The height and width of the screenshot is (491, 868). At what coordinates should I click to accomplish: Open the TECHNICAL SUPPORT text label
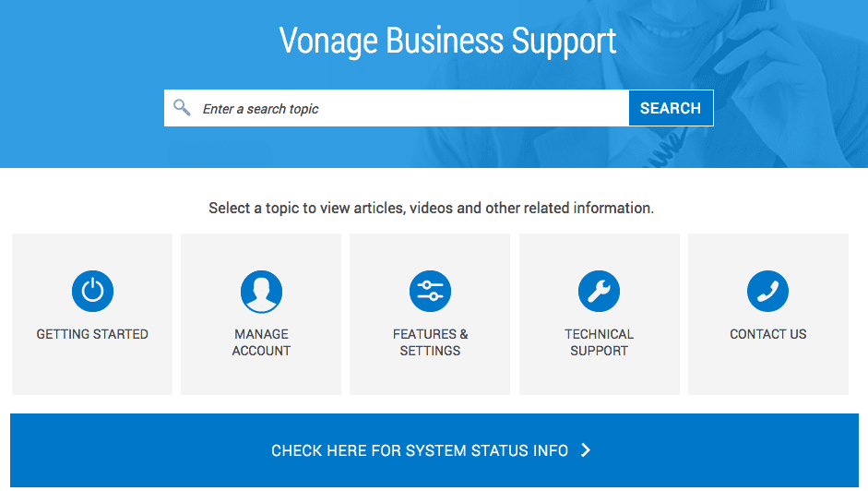point(599,342)
